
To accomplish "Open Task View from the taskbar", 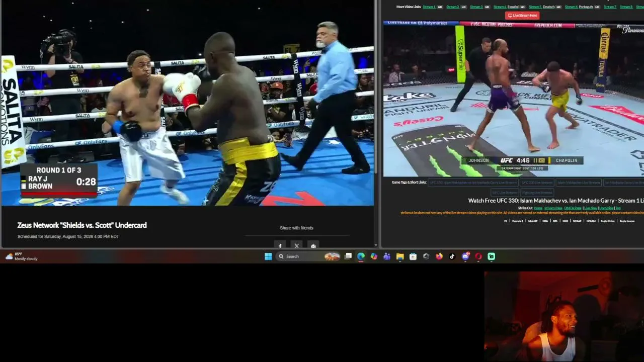I will pyautogui.click(x=348, y=256).
